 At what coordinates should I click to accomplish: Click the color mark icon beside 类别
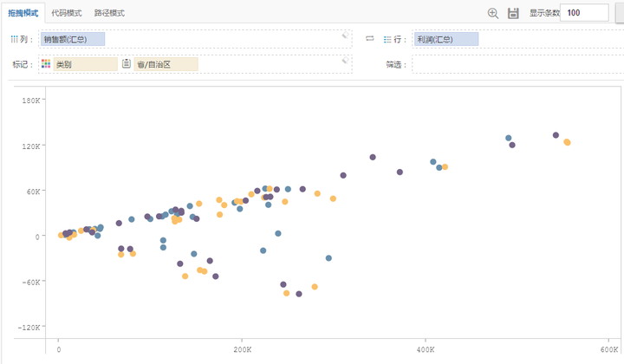(46, 64)
